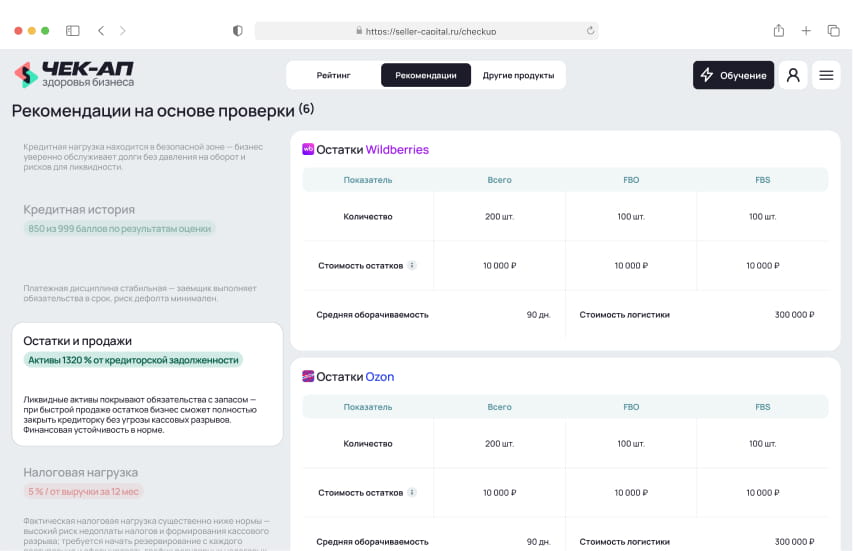Show the browser tab overview
The height and width of the screenshot is (551, 853).
(833, 31)
